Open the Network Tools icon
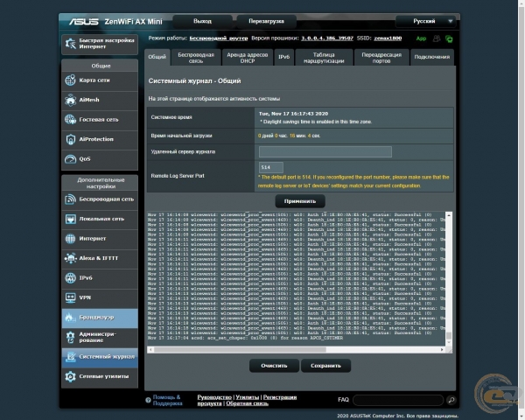525x420 pixels. pyautogui.click(x=70, y=376)
